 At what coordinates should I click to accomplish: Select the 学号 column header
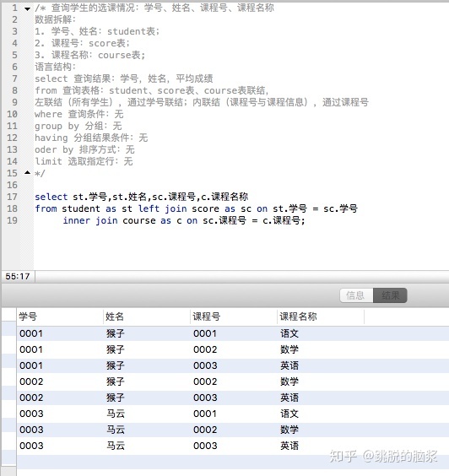pyautogui.click(x=60, y=316)
